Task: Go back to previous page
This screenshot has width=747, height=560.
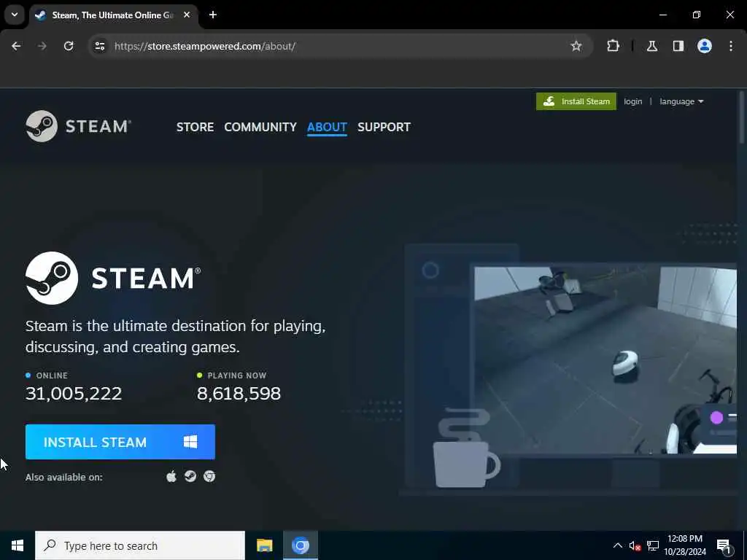Action: [16, 46]
